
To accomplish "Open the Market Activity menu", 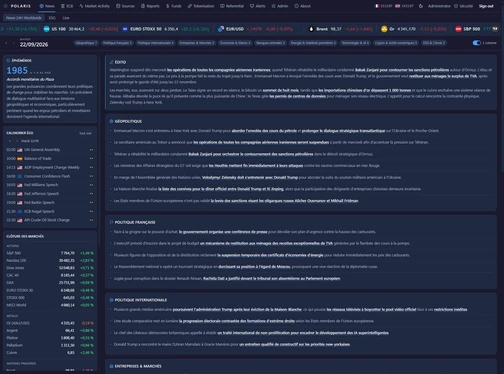I will pos(94,6).
